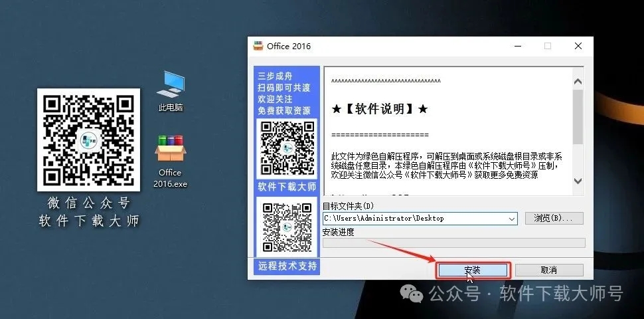Click the scrollbar thumb in description box
The width and height of the screenshot is (644, 319).
(x=578, y=117)
